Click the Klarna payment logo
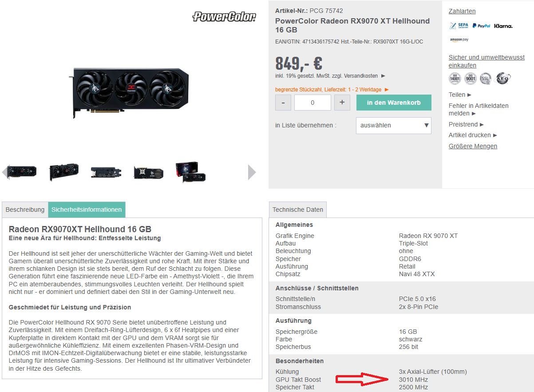 [503, 26]
